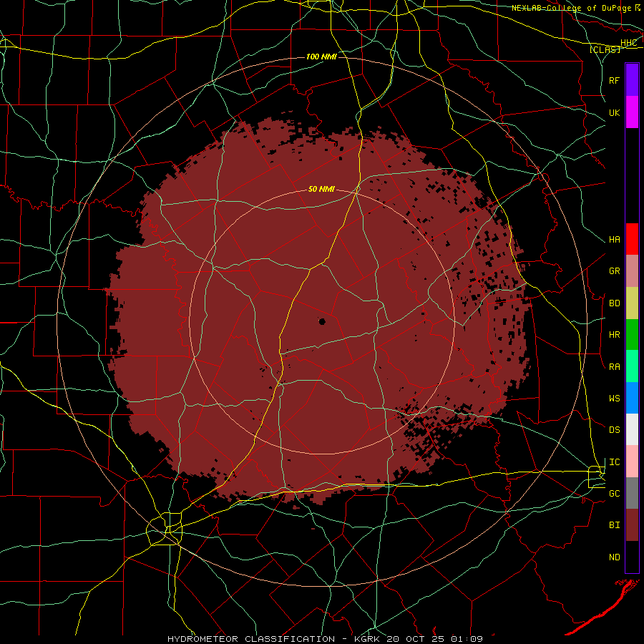Click the HR legend label
Image resolution: width=644 pixels, height=644 pixels.
point(614,335)
